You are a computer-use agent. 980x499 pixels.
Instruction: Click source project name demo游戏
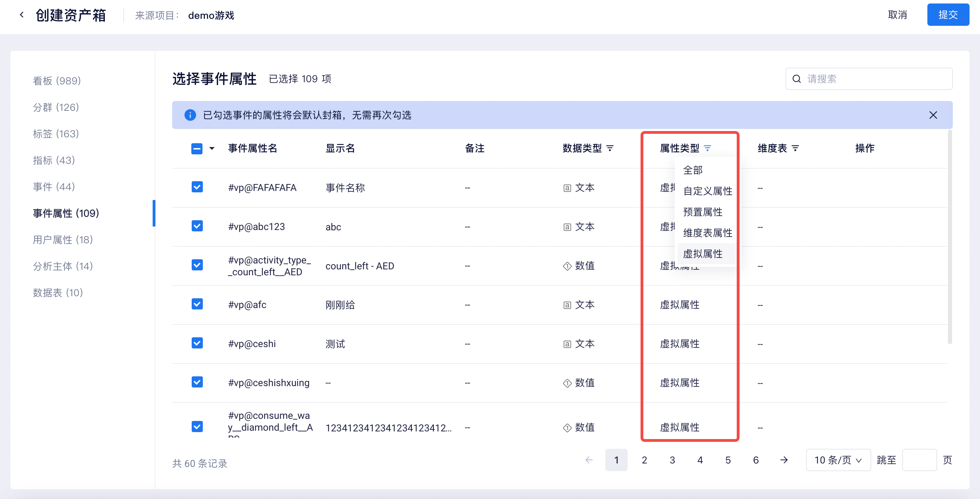coord(211,15)
